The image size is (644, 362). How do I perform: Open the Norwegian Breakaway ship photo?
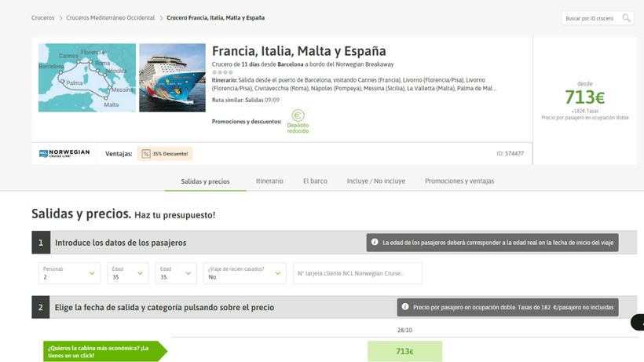172,78
